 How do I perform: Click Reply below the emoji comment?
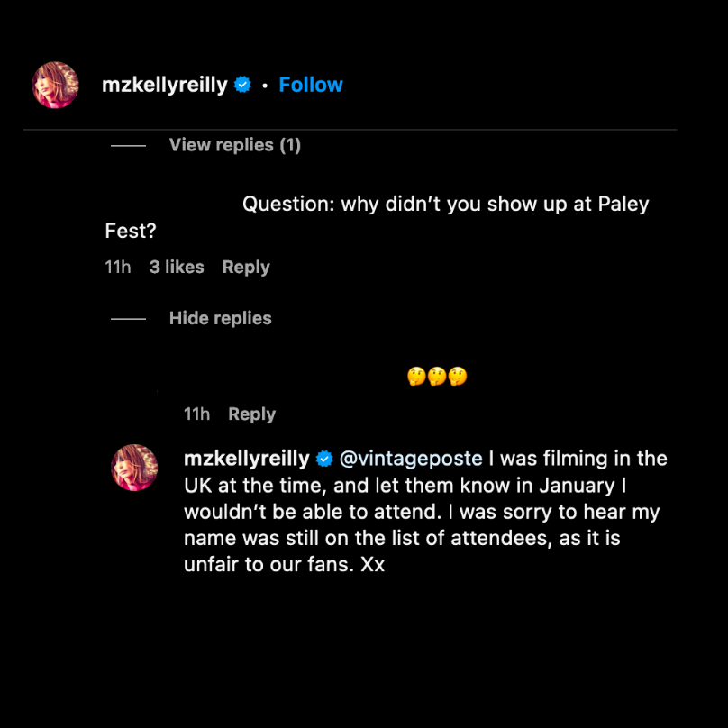(251, 414)
